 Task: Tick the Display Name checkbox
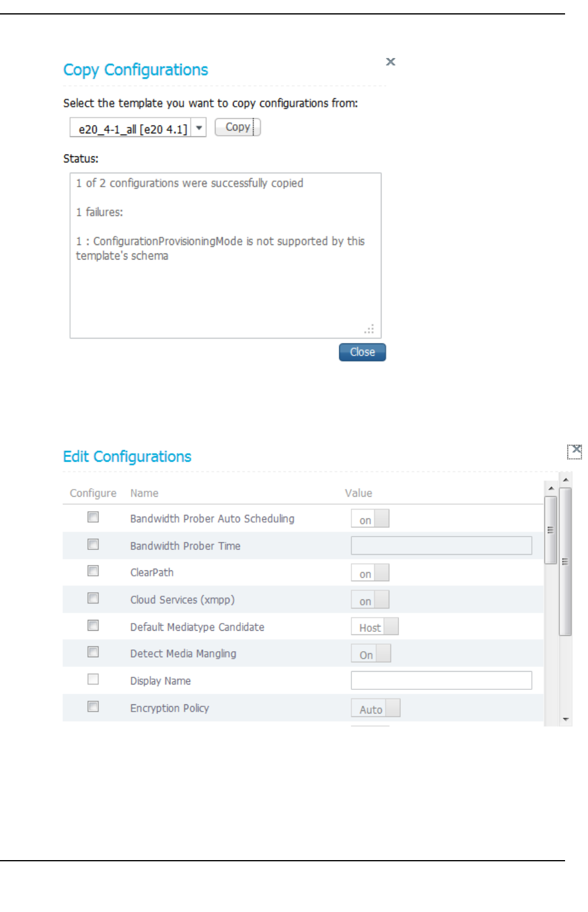(93, 680)
